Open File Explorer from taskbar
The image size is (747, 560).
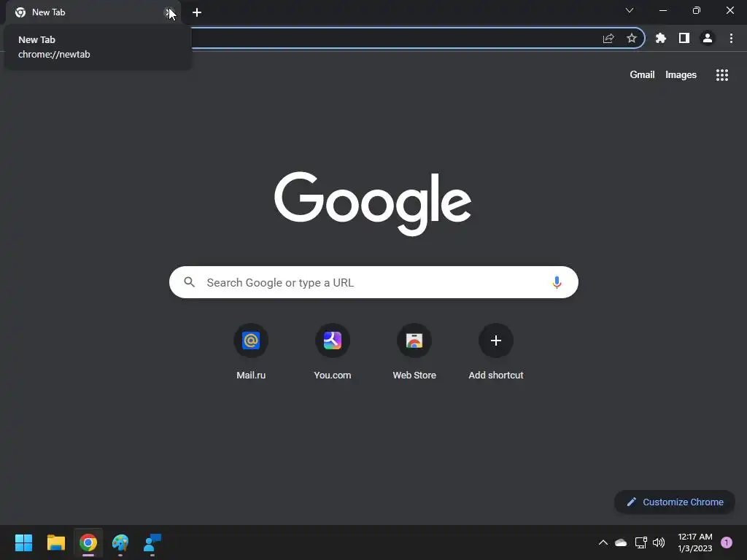coord(55,542)
